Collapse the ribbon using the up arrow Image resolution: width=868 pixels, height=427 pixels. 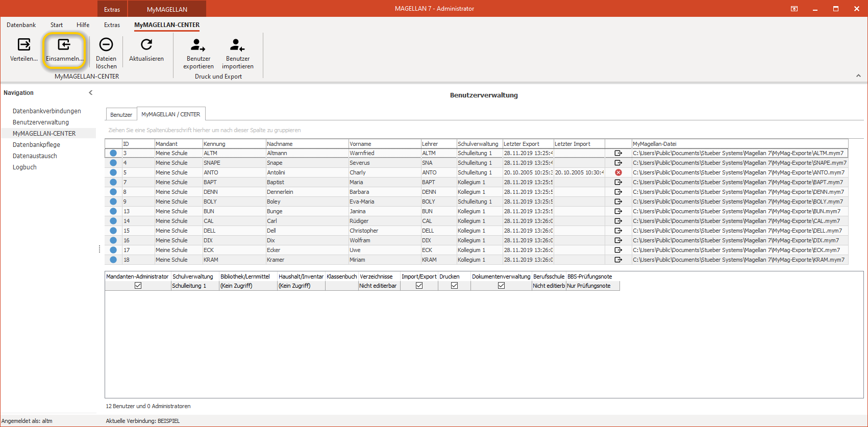(x=858, y=76)
